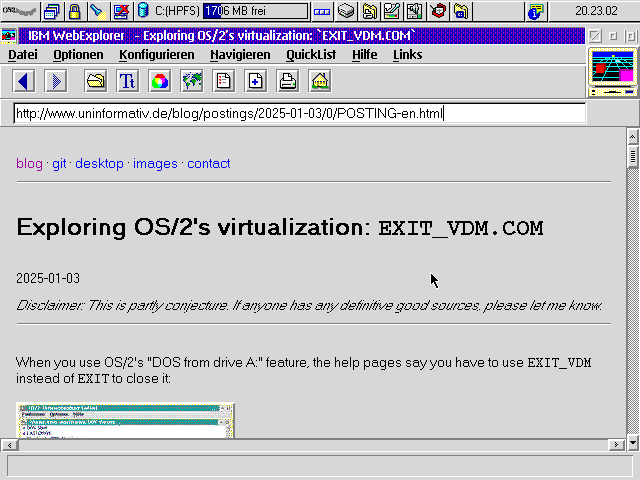Image resolution: width=640 pixels, height=480 pixels.
Task: Open font settings with the Tt icon
Action: [x=128, y=81]
